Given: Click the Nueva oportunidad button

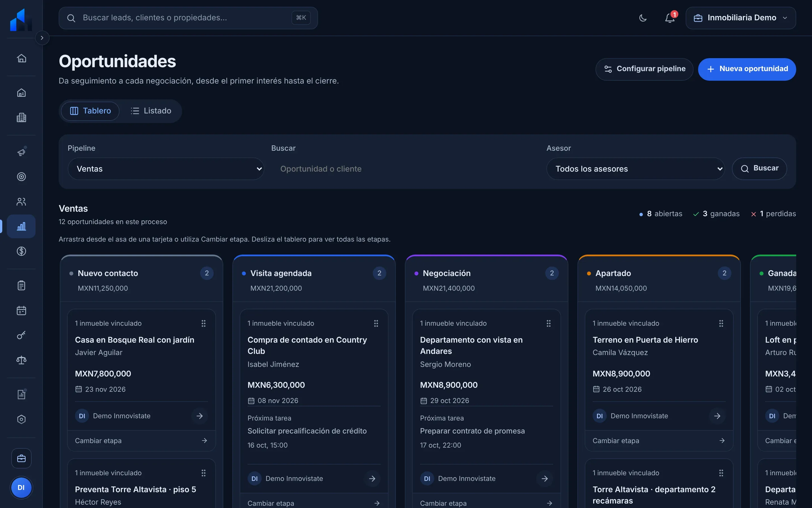Looking at the screenshot, I should (x=747, y=69).
